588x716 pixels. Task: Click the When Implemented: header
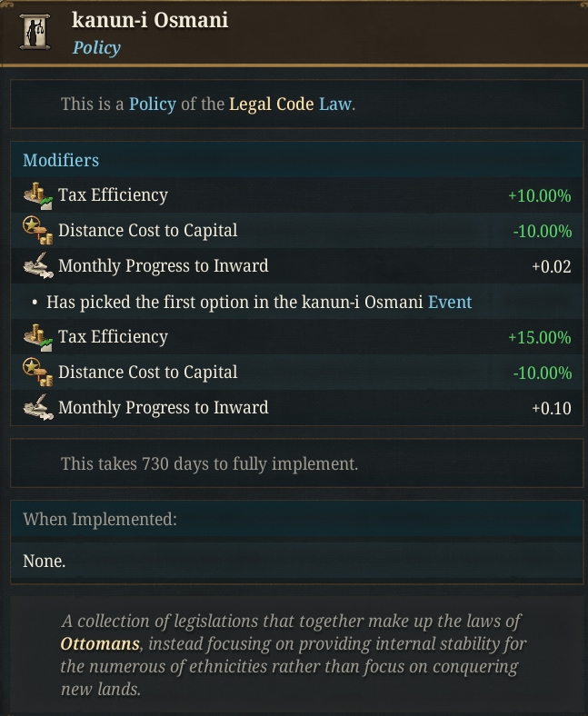tap(100, 519)
